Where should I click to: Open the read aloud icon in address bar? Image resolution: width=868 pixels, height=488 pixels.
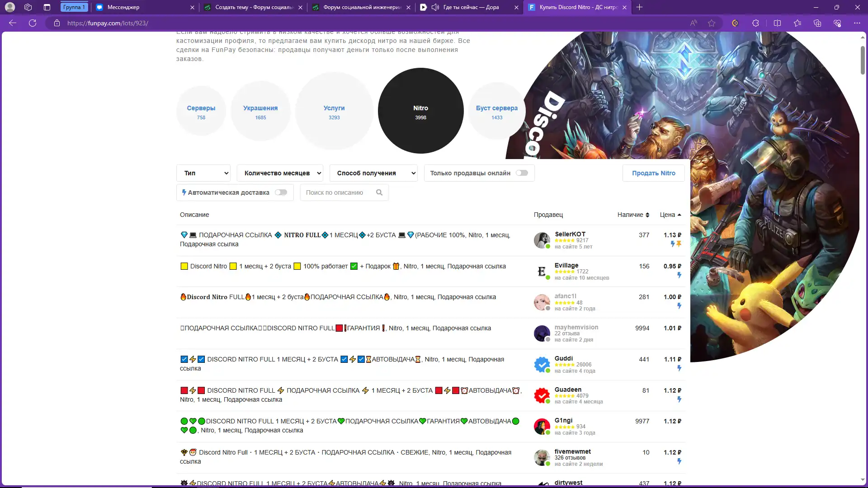(x=693, y=23)
